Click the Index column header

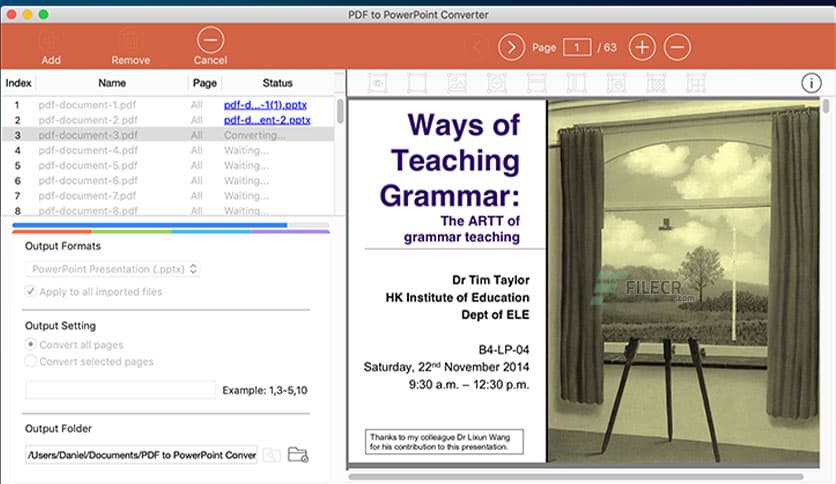(x=19, y=83)
